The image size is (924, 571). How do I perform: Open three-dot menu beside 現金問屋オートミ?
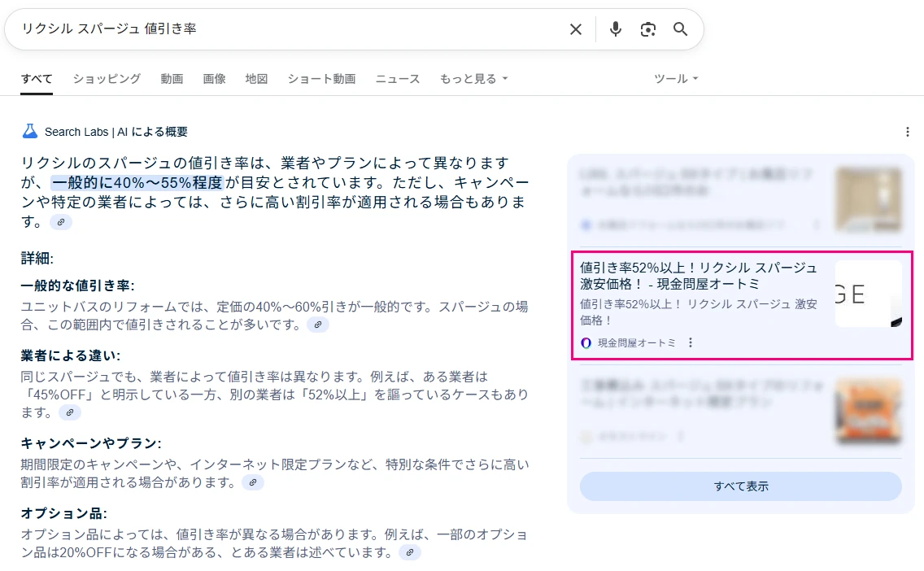pos(691,342)
